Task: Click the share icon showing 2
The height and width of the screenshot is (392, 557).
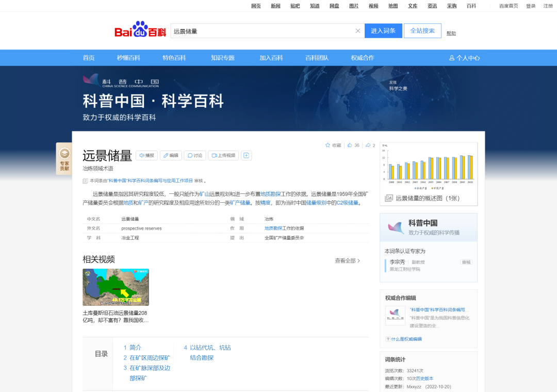Action: [x=368, y=145]
